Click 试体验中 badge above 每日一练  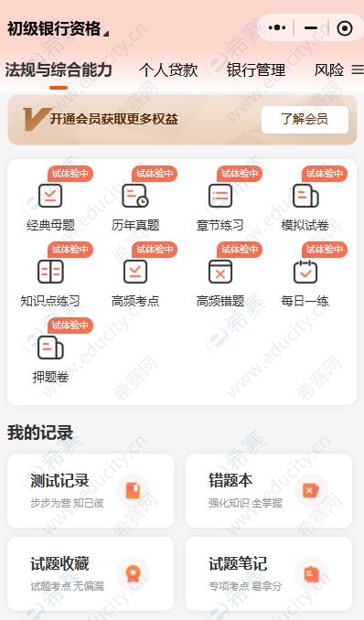tap(325, 250)
